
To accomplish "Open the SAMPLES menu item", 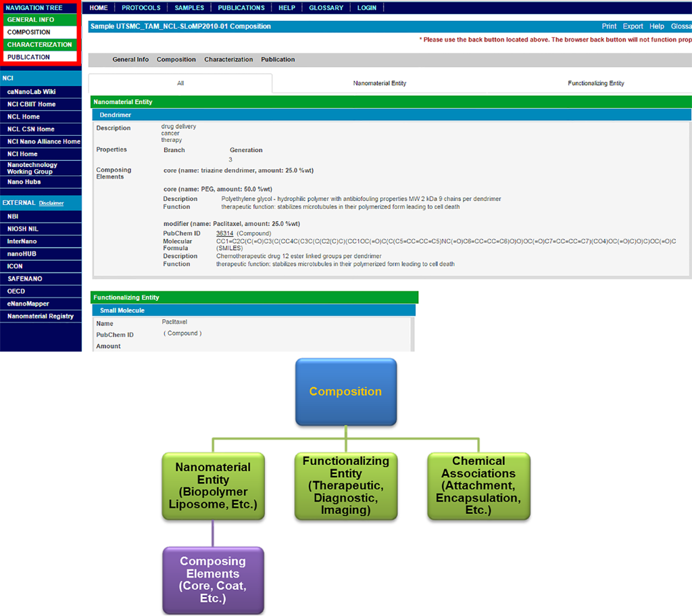I will point(189,7).
